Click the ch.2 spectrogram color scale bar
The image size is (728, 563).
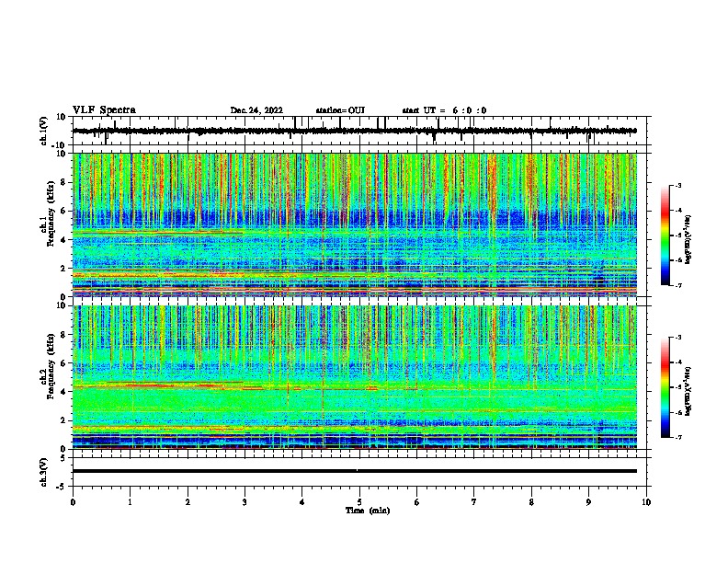click(665, 387)
